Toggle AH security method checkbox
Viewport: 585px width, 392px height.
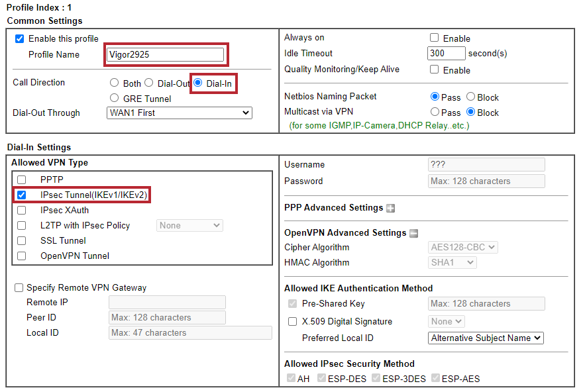click(292, 378)
